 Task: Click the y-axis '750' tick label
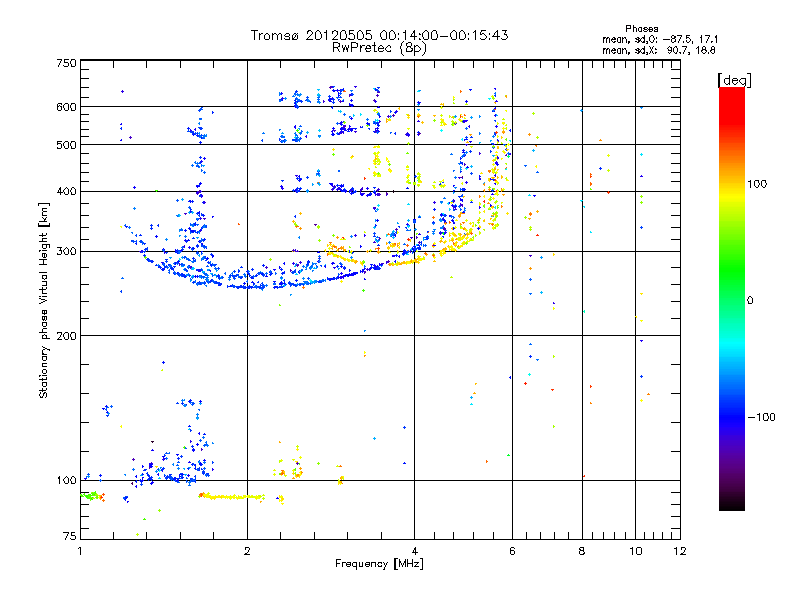pos(66,64)
